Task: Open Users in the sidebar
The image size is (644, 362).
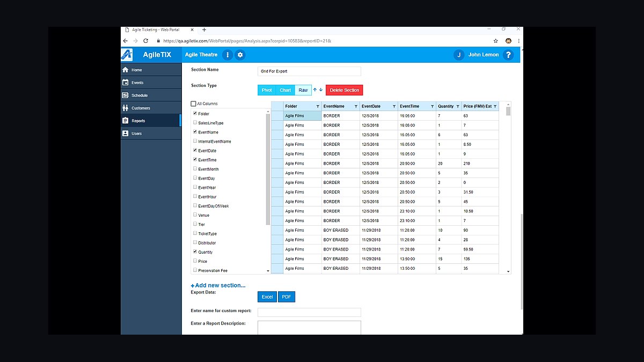Action: (x=151, y=134)
